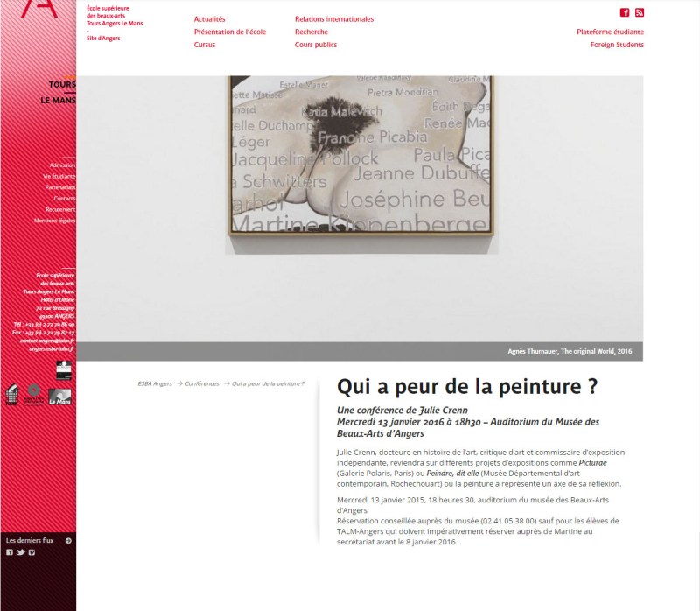Open the Présentation de l'école section

coord(230,30)
